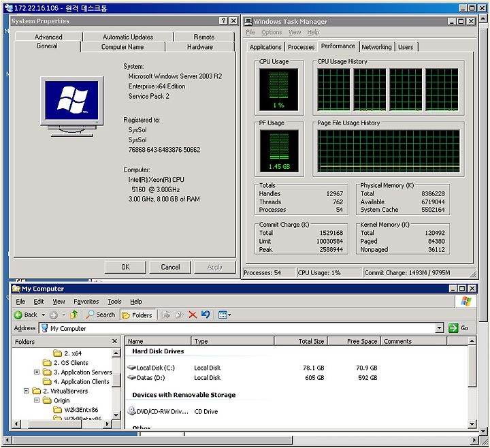Click scroll-up arrow of file list scrollbar

coord(472,341)
